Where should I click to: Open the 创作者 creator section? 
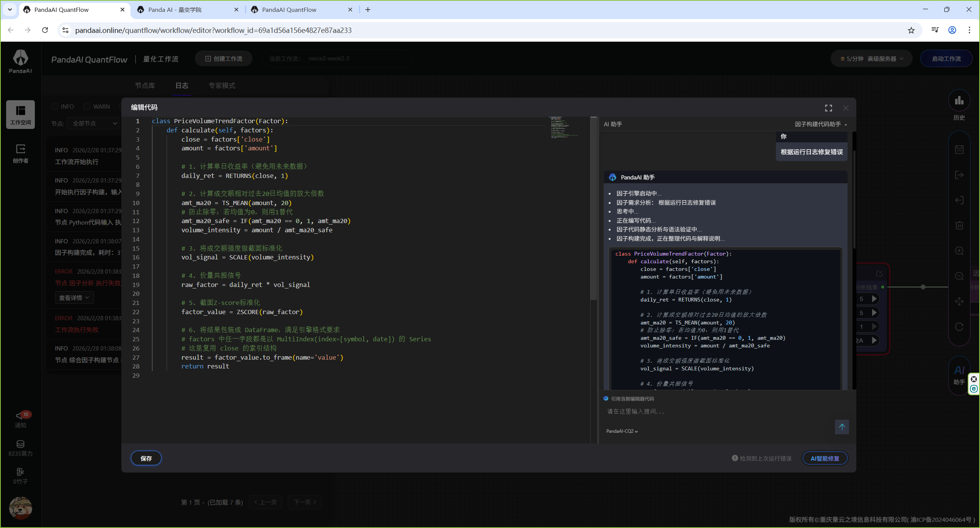click(20, 153)
